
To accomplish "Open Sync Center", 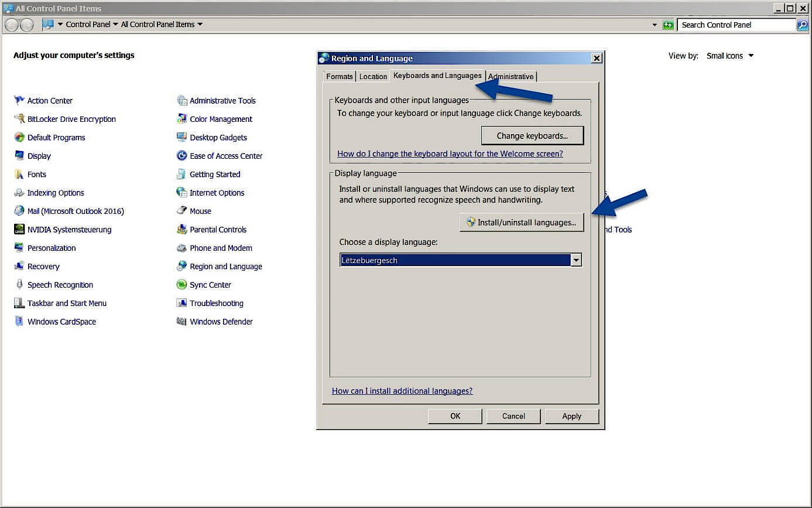I will [211, 284].
